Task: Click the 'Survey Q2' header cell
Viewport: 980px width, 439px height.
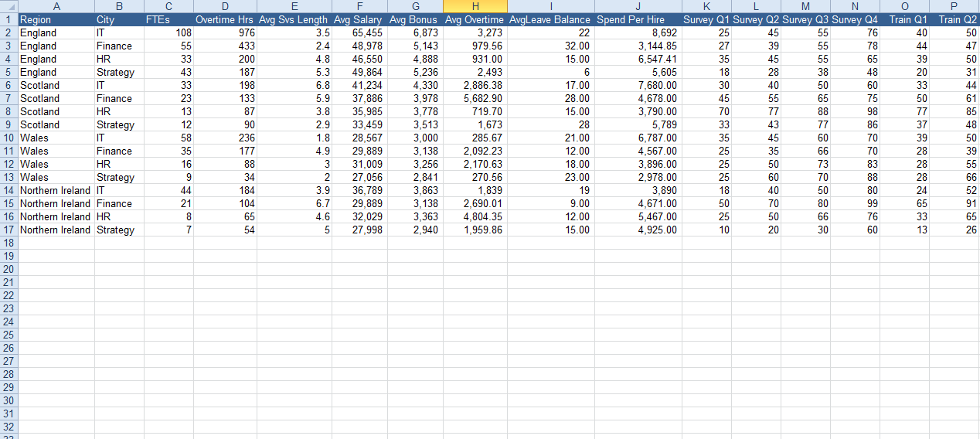Action: [756, 19]
